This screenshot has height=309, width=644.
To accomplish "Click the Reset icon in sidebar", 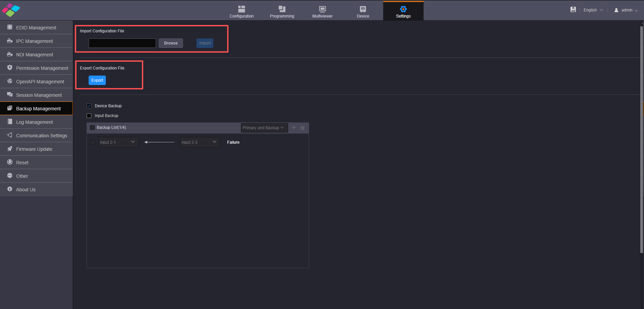I will click(x=10, y=162).
